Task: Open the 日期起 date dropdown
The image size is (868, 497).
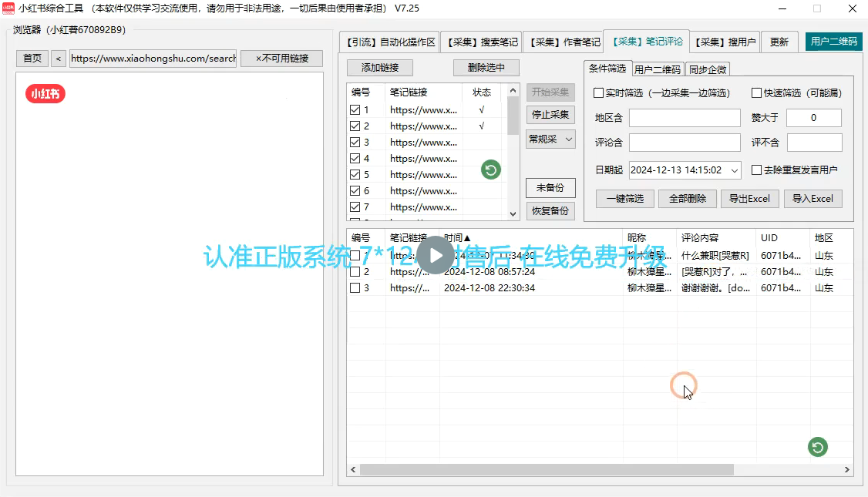Action: pyautogui.click(x=734, y=170)
